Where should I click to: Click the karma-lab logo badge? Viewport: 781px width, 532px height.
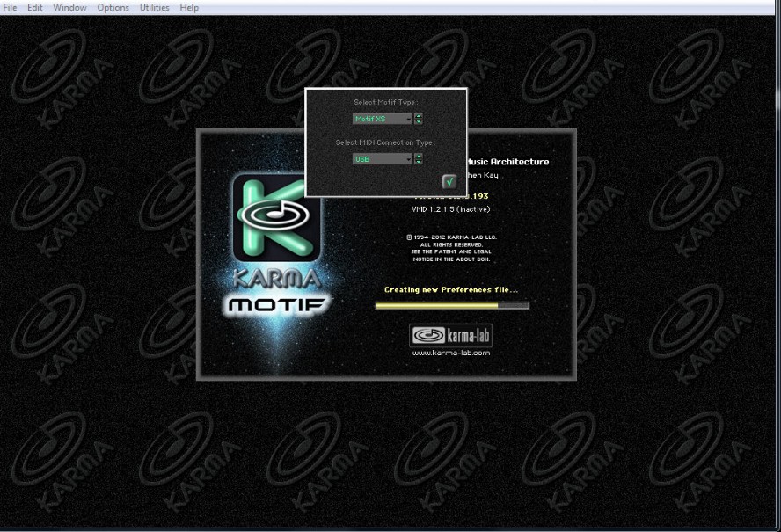(451, 336)
